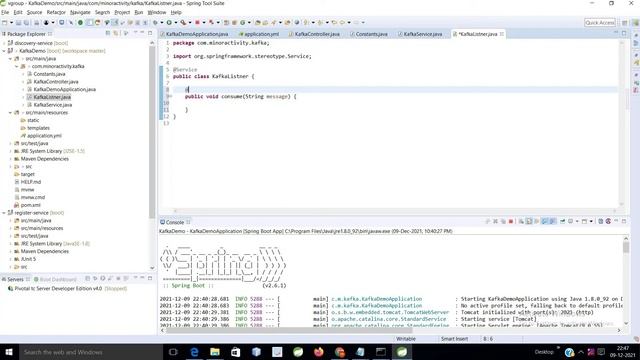Image resolution: width=640 pixels, height=360 pixels.
Task: Expand Maven Dependencies under KafkaDemo
Action: coord(11,159)
